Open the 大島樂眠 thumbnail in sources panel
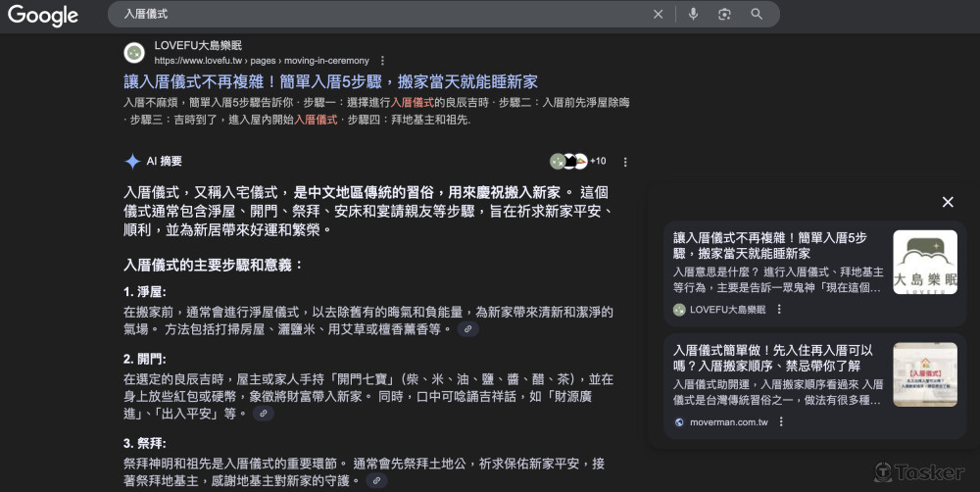Viewport: 980px width, 492px height. tap(924, 263)
